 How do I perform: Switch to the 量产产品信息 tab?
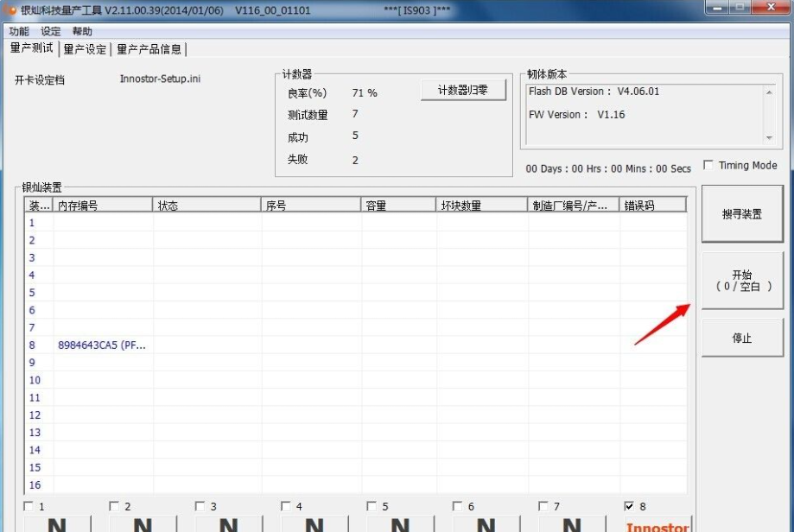pyautogui.click(x=149, y=49)
